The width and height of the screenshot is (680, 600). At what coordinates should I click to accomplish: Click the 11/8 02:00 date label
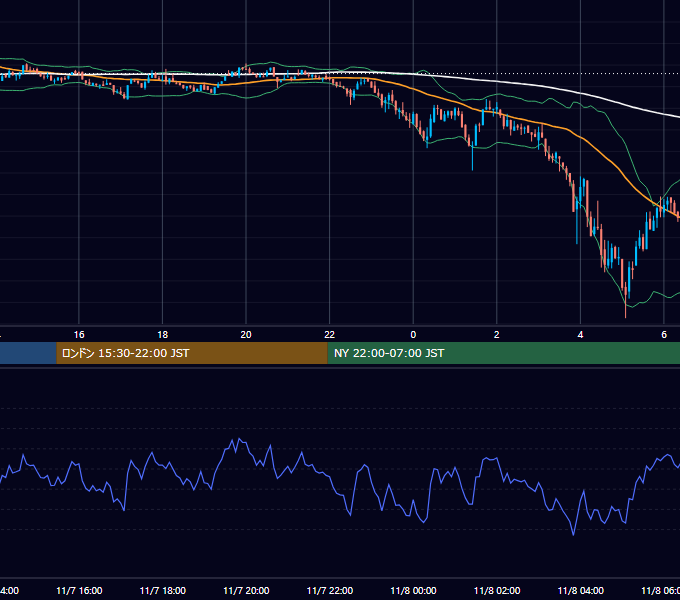point(497,590)
